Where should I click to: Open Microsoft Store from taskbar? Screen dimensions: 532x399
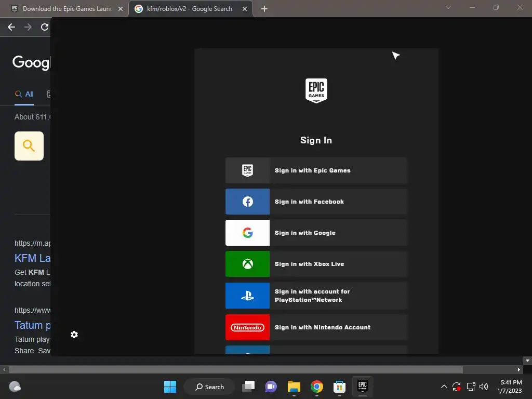click(339, 387)
